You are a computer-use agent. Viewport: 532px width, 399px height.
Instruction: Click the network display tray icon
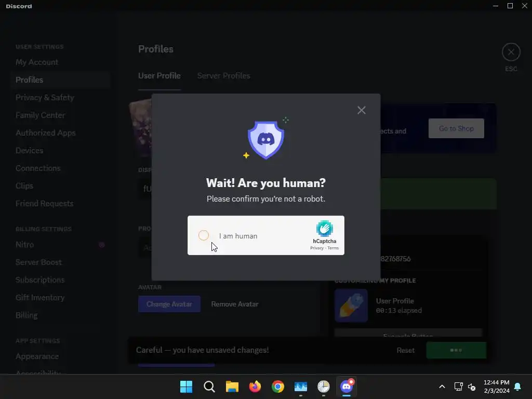click(x=458, y=387)
